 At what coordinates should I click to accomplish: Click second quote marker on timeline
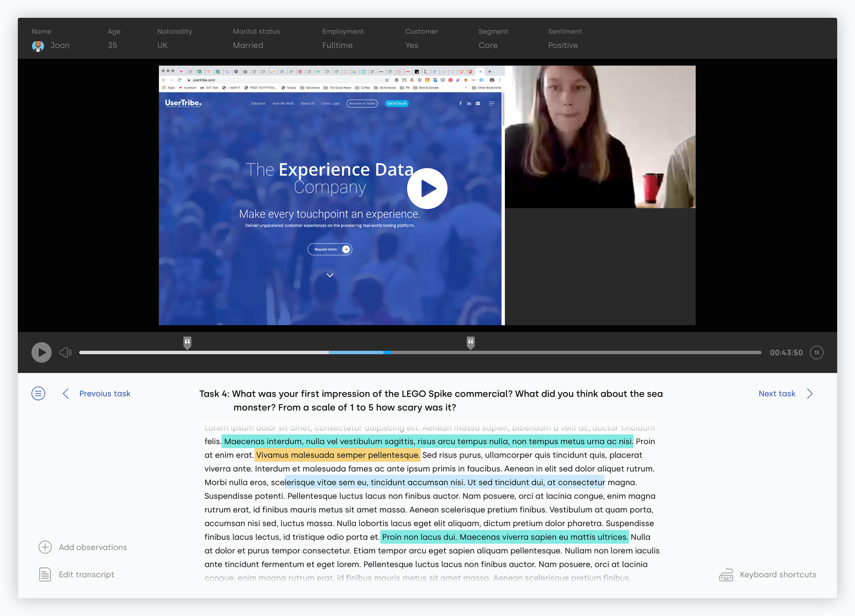[471, 342]
